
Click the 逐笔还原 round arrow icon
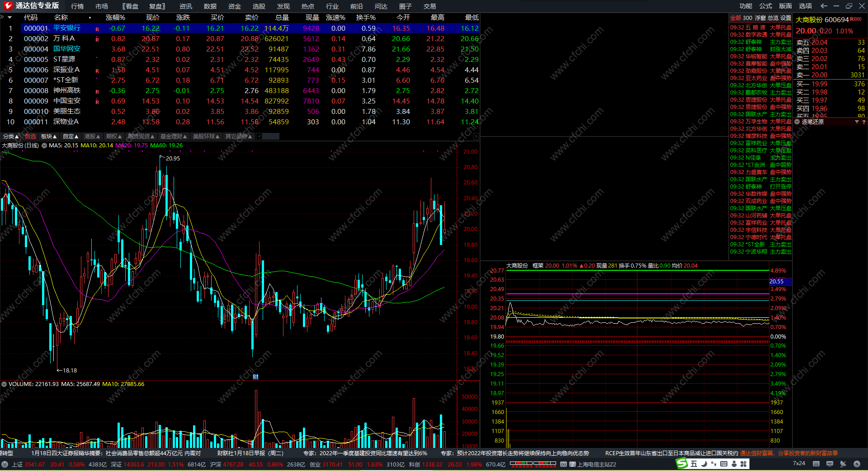[797, 122]
